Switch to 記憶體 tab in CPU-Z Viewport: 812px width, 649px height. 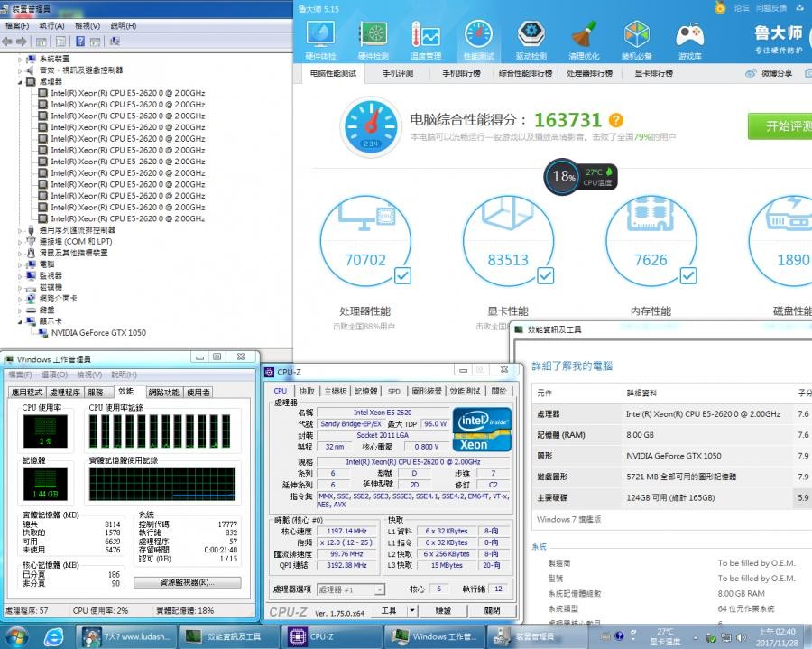pyautogui.click(x=366, y=391)
